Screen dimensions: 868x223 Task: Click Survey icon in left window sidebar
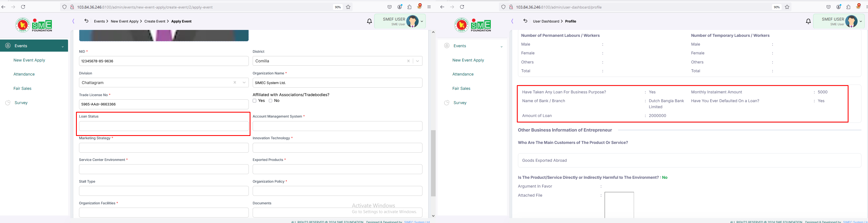(x=8, y=102)
